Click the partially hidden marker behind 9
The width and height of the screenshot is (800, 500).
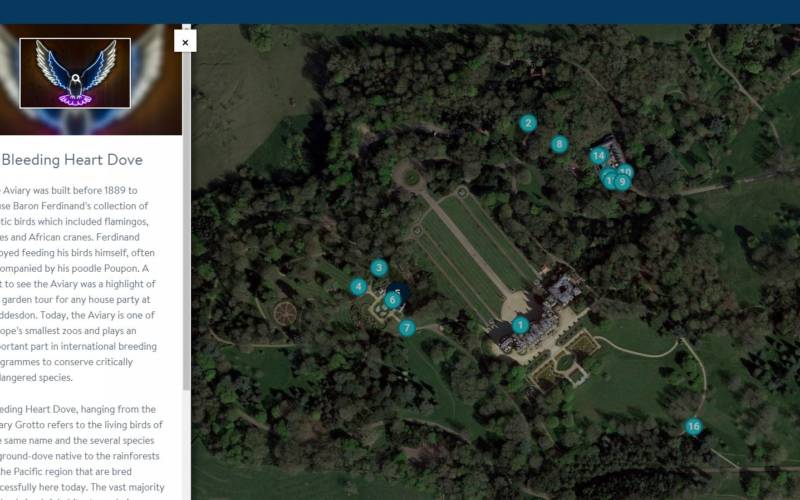(609, 179)
